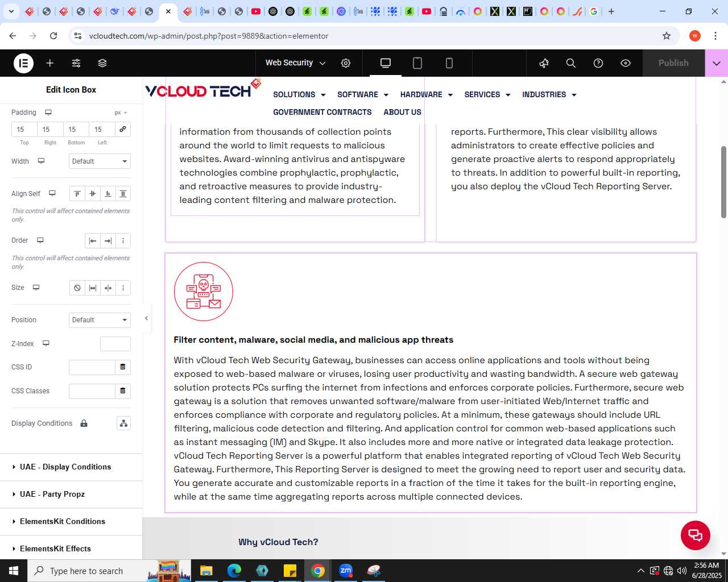Image resolution: width=728 pixels, height=582 pixels.
Task: Expand ElementsKit Conditions section
Action: (71, 522)
